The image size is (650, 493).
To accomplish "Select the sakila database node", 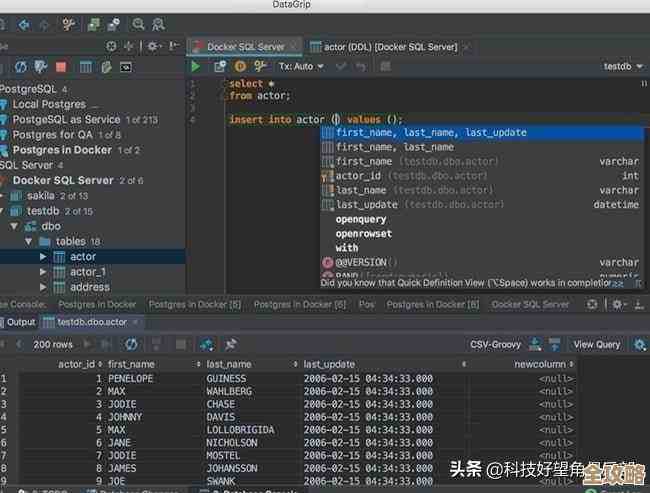I will click(41, 196).
